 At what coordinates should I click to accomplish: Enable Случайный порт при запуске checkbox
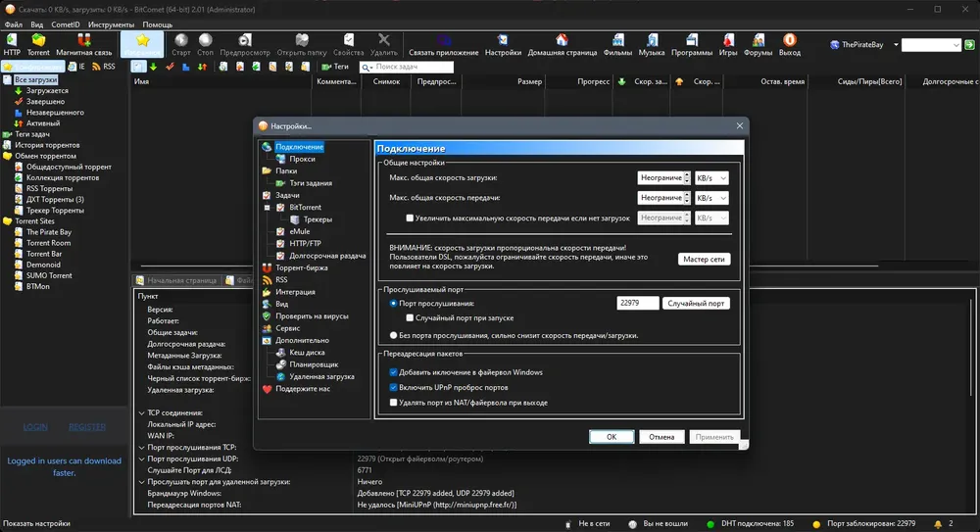coord(410,318)
